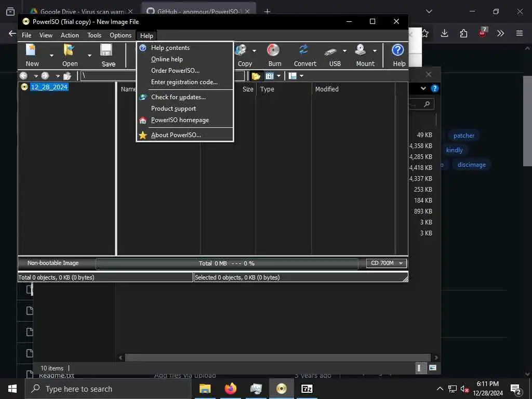Click the browser extensions puzzle icon
This screenshot has width=532, height=399.
tap(463, 33)
